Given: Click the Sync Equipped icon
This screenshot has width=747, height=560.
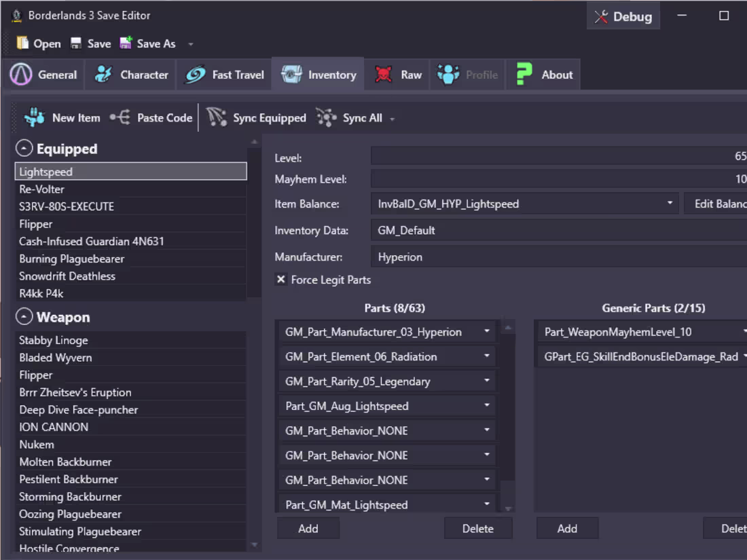Looking at the screenshot, I should tap(217, 117).
